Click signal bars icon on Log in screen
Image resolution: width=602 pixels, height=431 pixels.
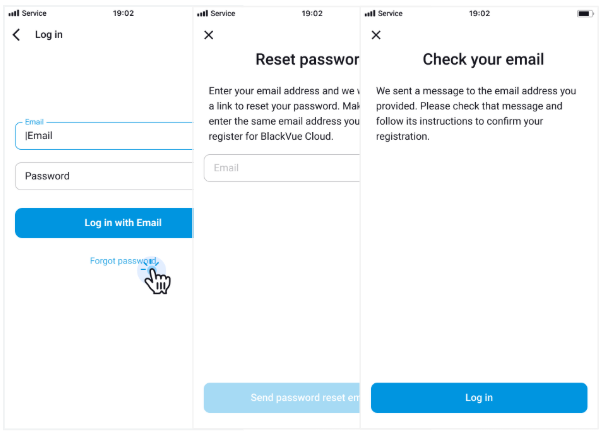pos(14,13)
